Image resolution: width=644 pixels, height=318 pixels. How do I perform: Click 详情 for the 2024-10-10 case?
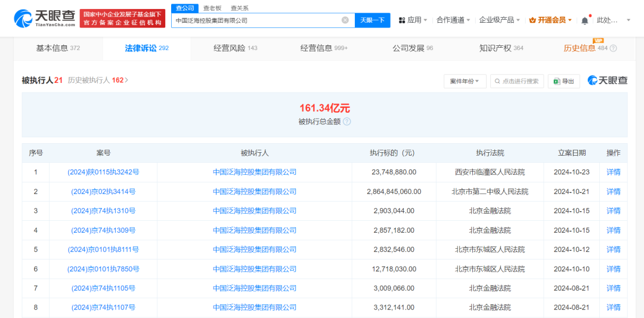(x=614, y=268)
